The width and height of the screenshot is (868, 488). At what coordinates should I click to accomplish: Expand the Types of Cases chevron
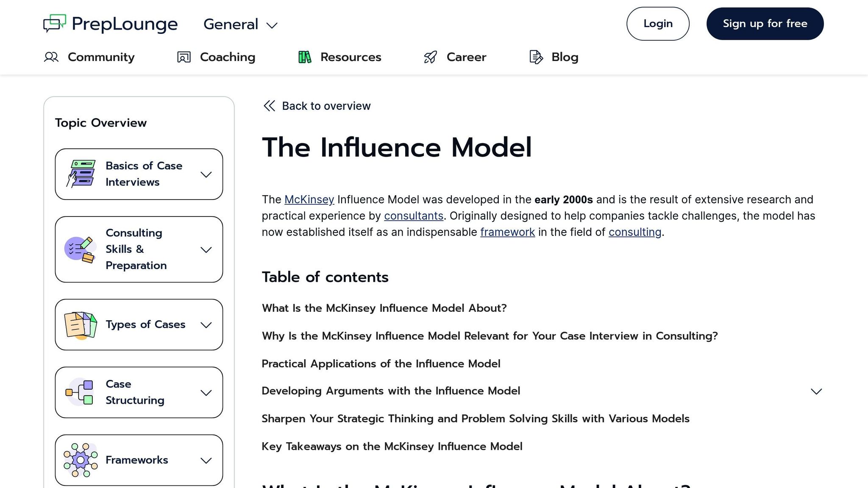pos(206,325)
